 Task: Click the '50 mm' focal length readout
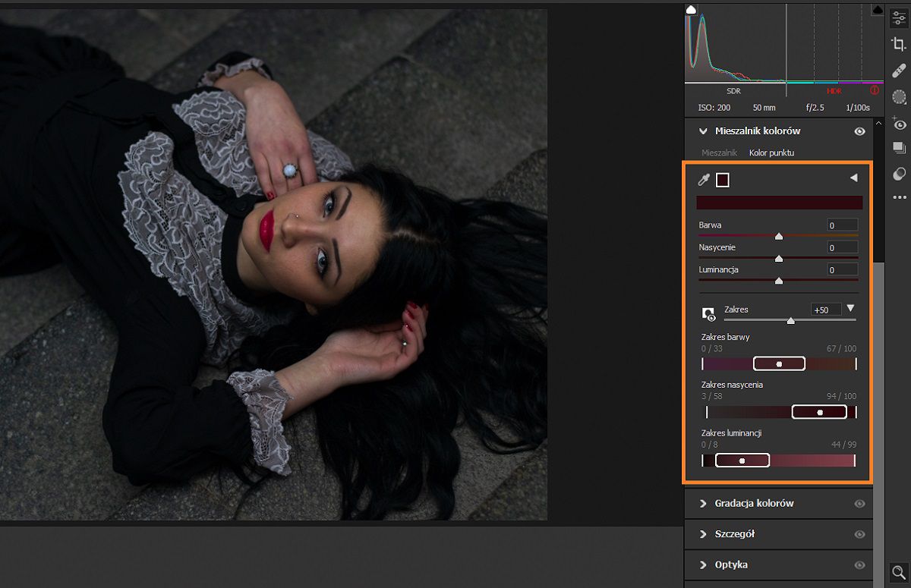(x=764, y=108)
